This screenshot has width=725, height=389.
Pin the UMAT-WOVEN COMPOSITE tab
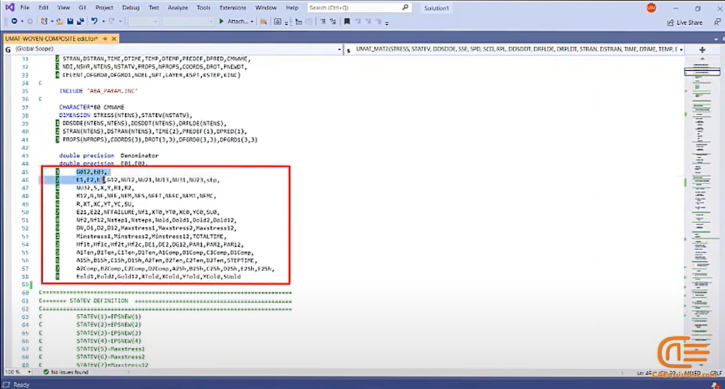pyautogui.click(x=105, y=39)
